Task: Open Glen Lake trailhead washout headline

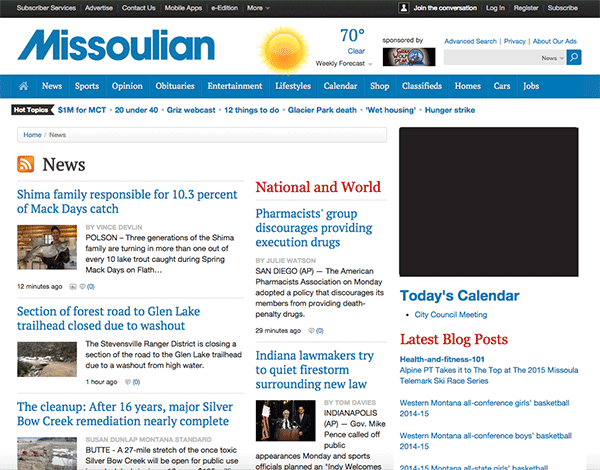Action: click(108, 318)
